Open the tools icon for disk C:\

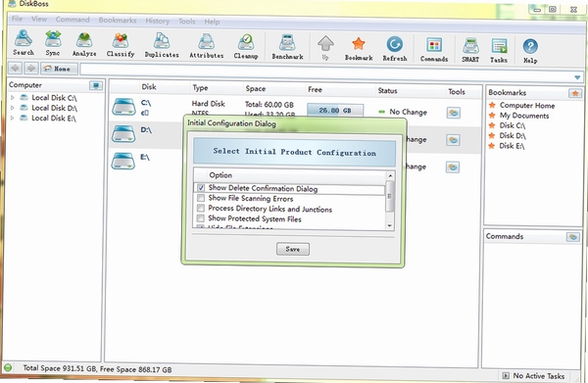coord(454,113)
